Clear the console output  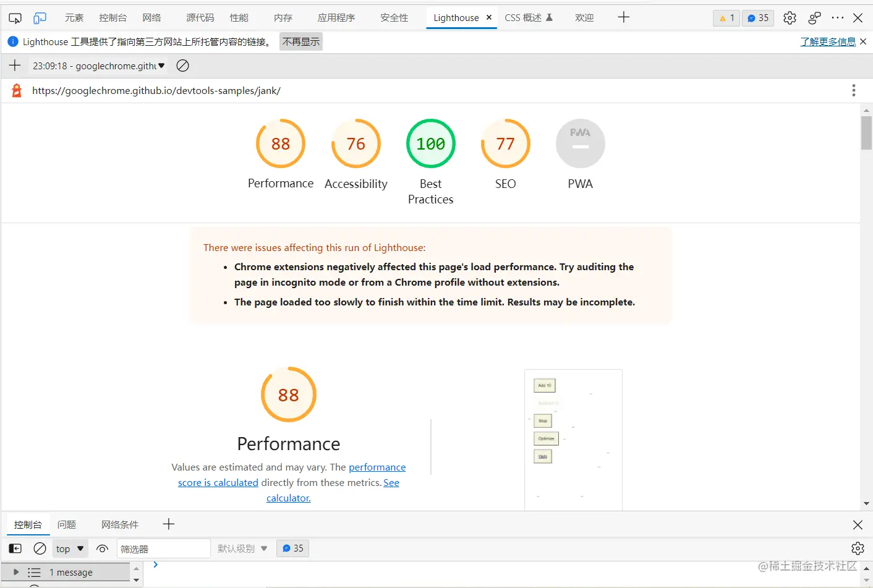(x=40, y=548)
